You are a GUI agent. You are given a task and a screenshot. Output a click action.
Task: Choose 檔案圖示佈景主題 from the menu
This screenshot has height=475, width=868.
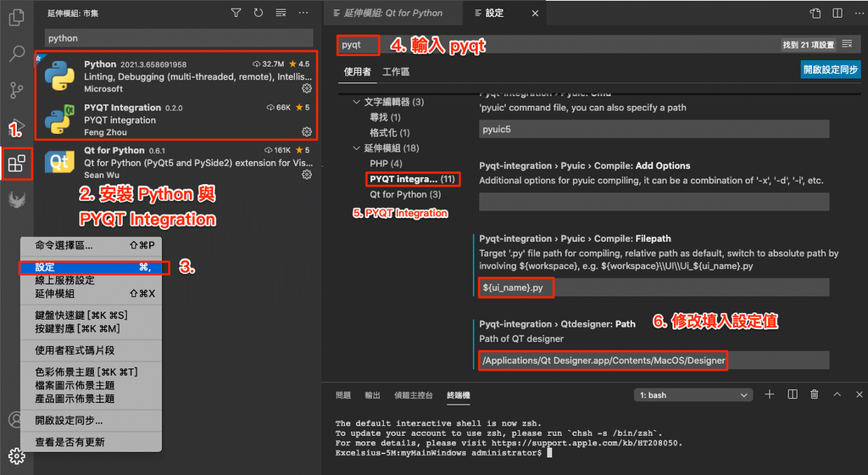pos(92,385)
